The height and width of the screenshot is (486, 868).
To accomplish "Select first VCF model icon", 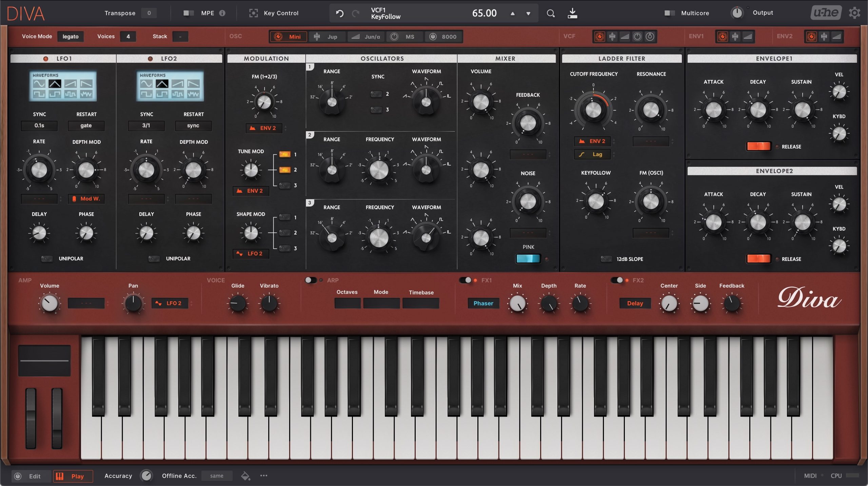I will tap(599, 36).
